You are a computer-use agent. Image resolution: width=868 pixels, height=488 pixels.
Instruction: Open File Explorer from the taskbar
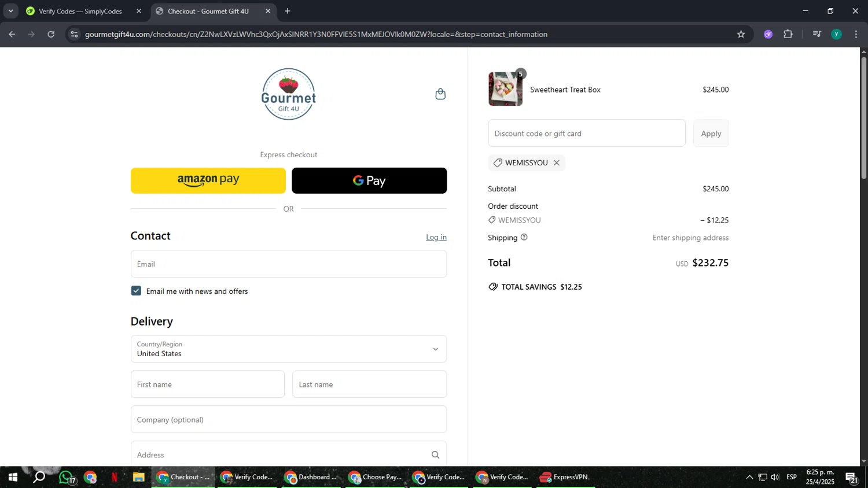[138, 478]
